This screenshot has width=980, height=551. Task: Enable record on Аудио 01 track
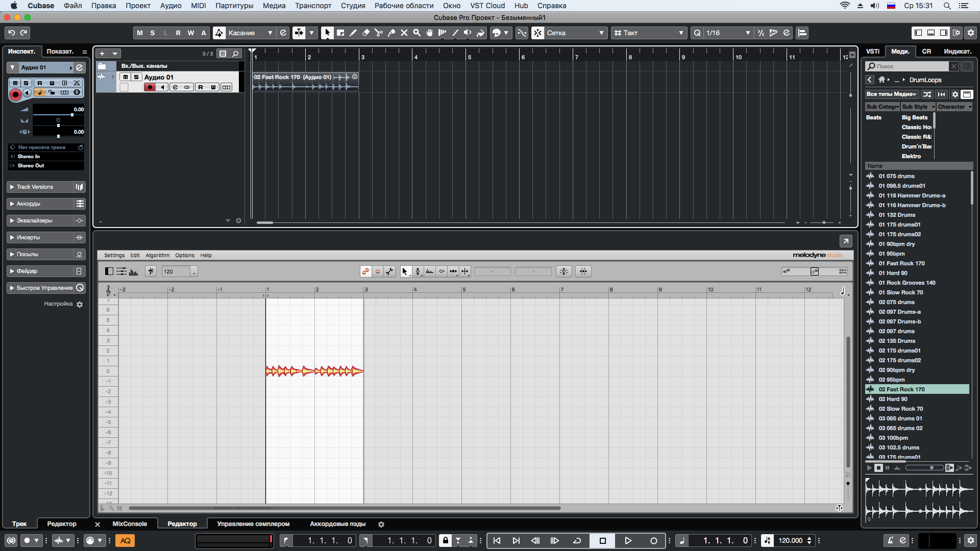tap(150, 87)
